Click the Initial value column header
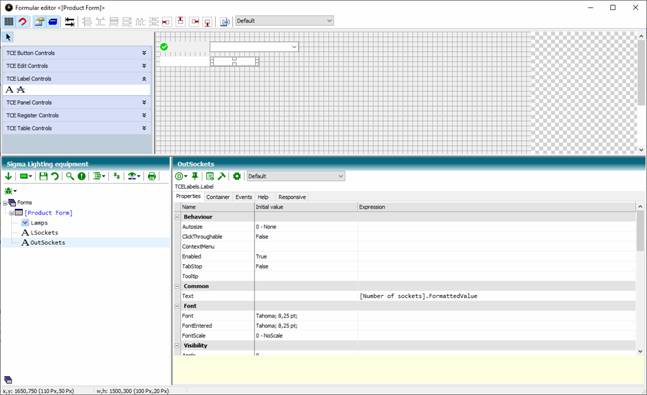Image resolution: width=647 pixels, height=395 pixels. tap(306, 207)
